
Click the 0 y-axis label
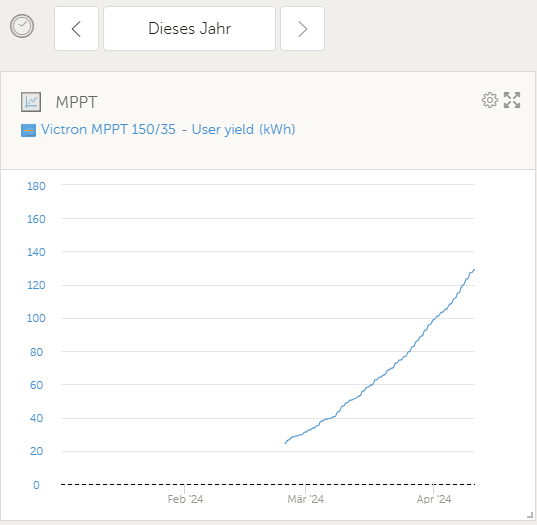point(36,485)
